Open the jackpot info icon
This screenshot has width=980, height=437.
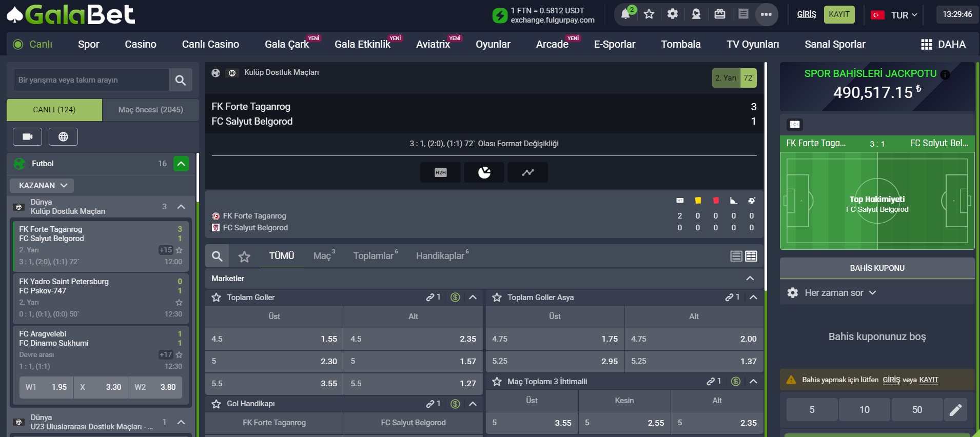(x=945, y=74)
